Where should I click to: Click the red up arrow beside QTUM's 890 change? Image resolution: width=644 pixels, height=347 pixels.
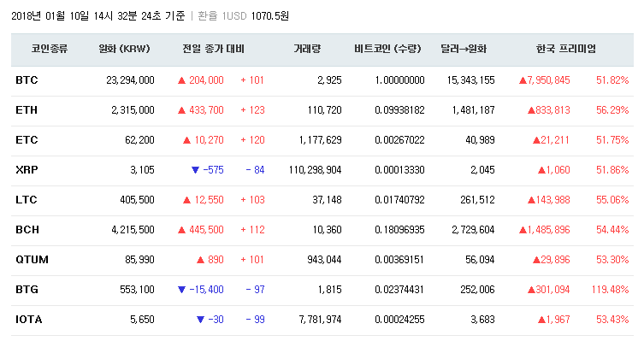click(200, 260)
